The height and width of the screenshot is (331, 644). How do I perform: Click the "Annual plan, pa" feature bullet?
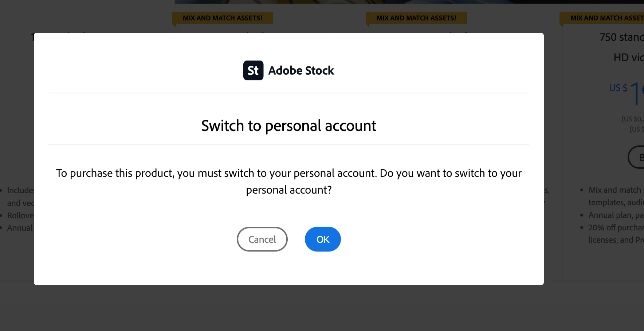(616, 215)
